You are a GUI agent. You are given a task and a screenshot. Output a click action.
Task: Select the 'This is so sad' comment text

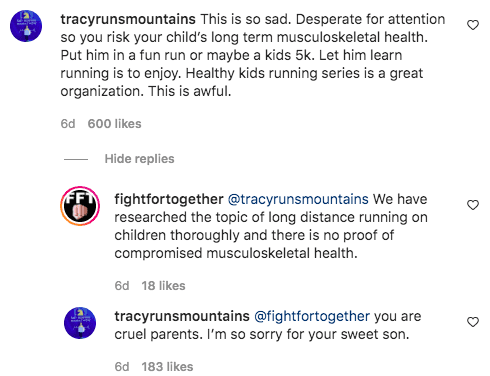pyautogui.click(x=253, y=55)
